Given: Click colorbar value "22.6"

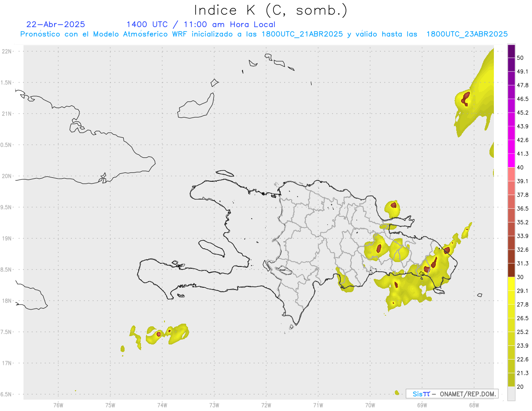Looking at the screenshot, I should [x=523, y=360].
